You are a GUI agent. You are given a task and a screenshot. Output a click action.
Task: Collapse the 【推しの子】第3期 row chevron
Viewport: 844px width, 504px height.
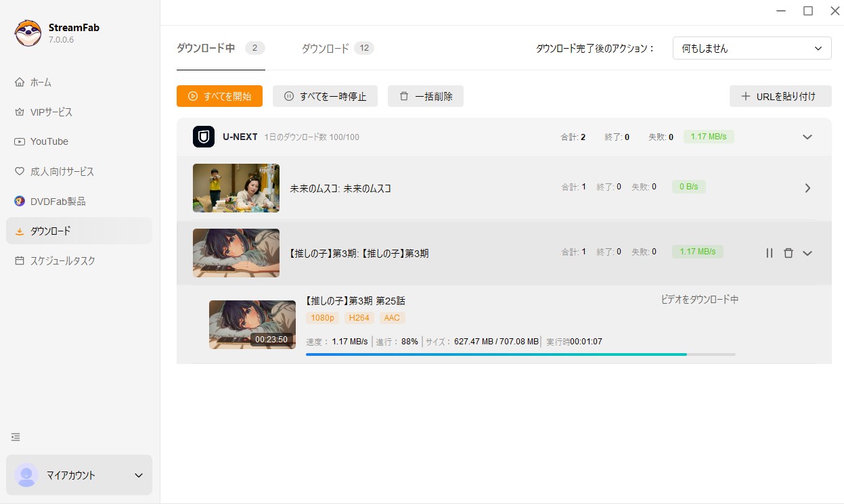click(x=807, y=253)
